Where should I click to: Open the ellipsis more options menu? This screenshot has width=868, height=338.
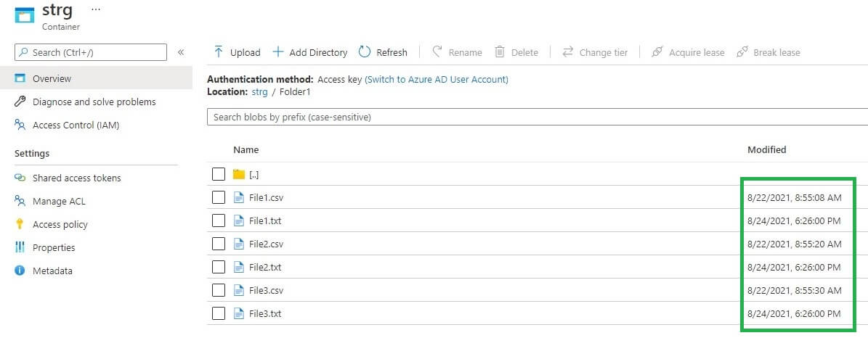click(x=96, y=9)
